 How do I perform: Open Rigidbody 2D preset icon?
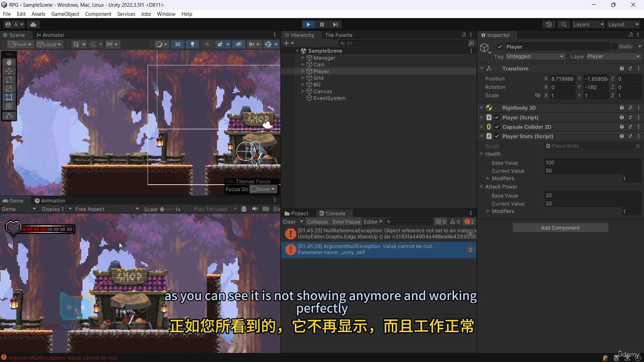[x=630, y=108]
